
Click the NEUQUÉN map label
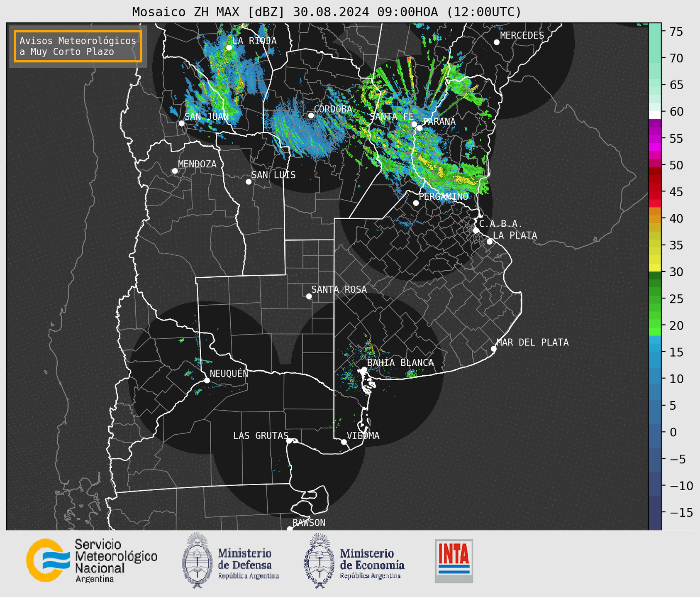(229, 373)
